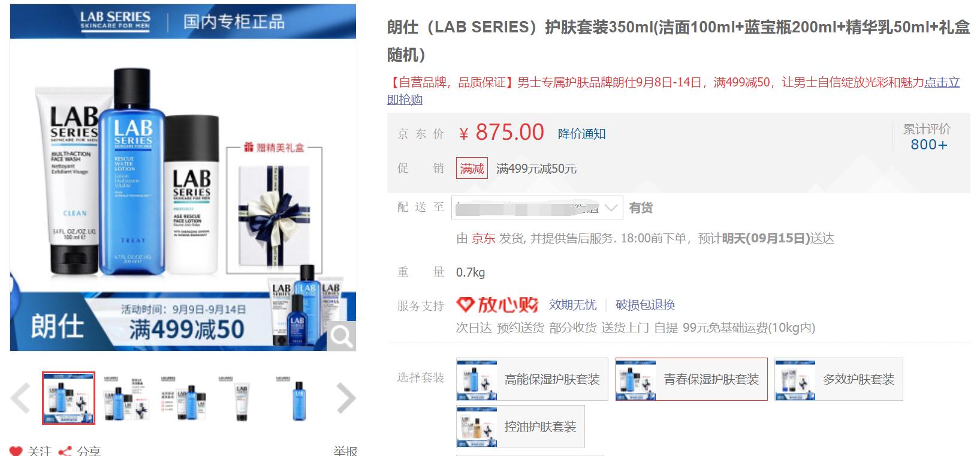The height and width of the screenshot is (456, 980).
Task: Select the 多效护肤套装 option
Action: tap(839, 379)
